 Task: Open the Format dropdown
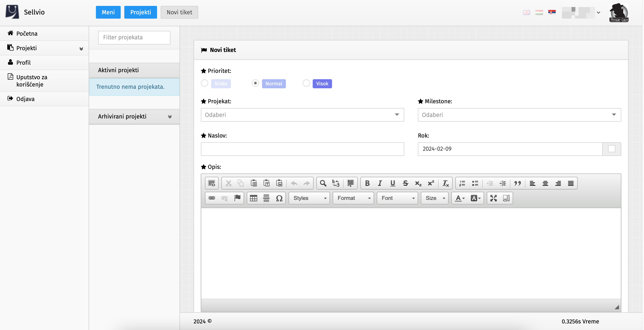click(x=353, y=198)
